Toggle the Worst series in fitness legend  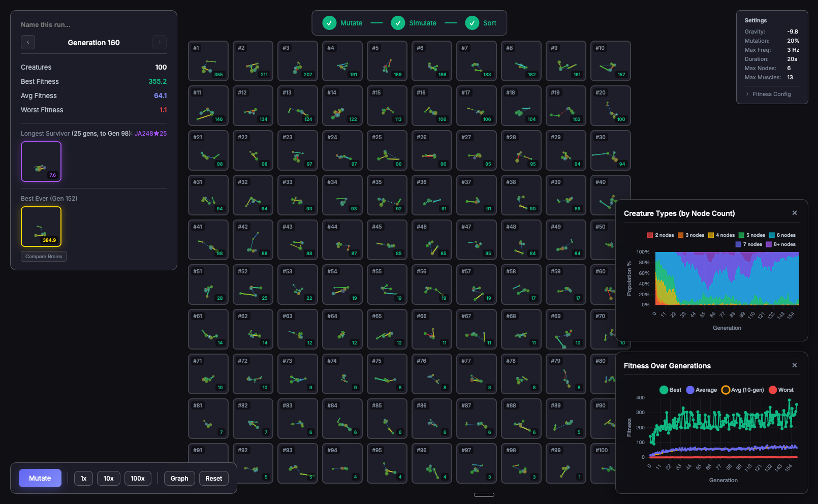point(781,390)
